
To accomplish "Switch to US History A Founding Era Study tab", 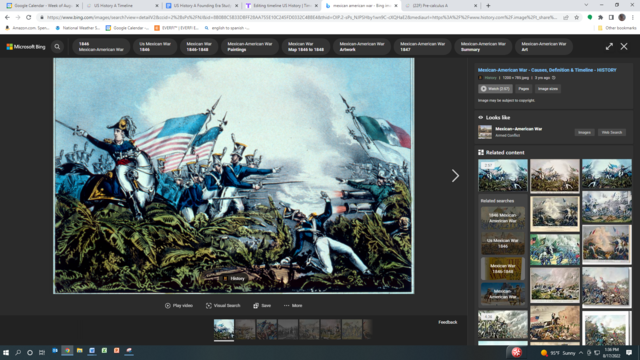I will [x=201, y=6].
